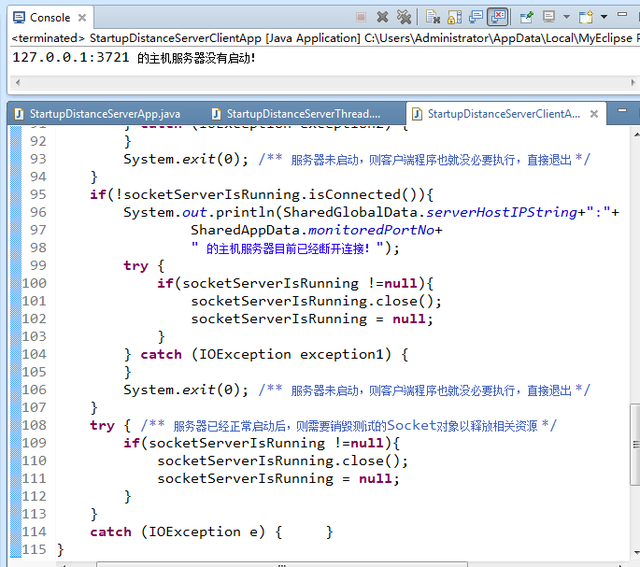Click the console horizontal scrollbar left arrow
The image size is (640, 567).
(x=18, y=82)
